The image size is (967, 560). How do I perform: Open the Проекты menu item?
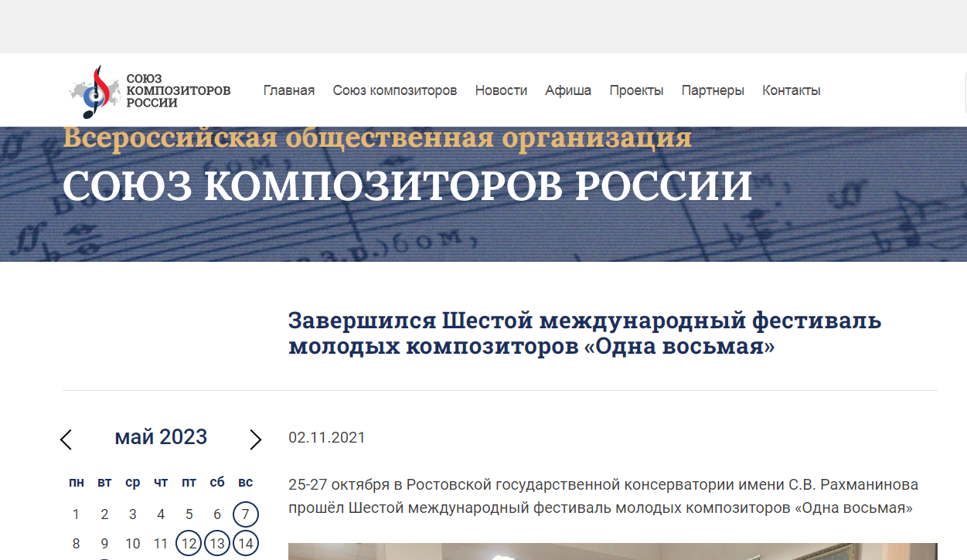pos(636,90)
